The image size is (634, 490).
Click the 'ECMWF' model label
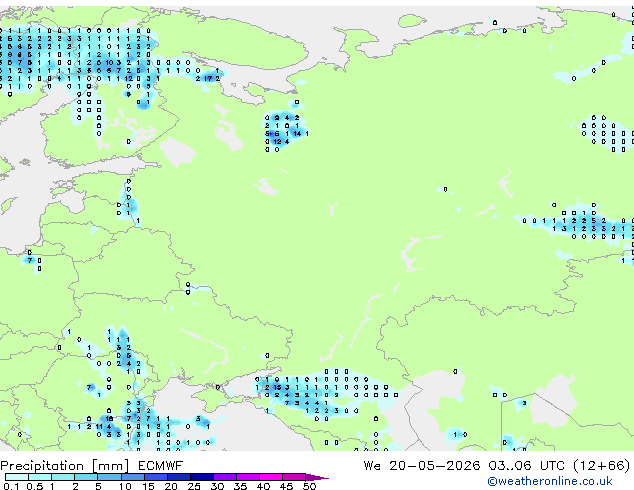click(161, 466)
